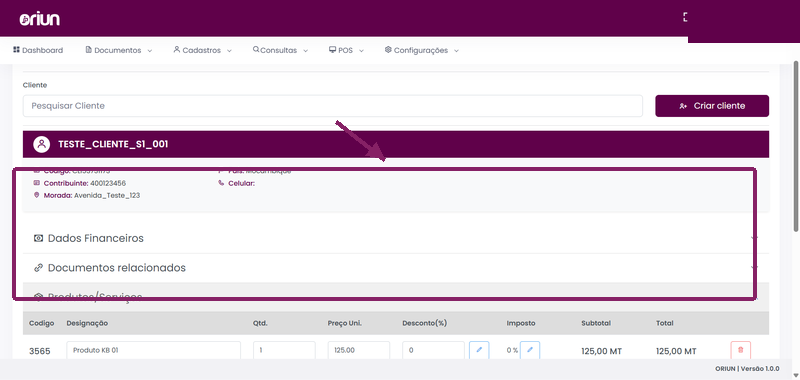The height and width of the screenshot is (380, 800).
Task: Open the Documentos dropdown menu
Action: point(118,50)
